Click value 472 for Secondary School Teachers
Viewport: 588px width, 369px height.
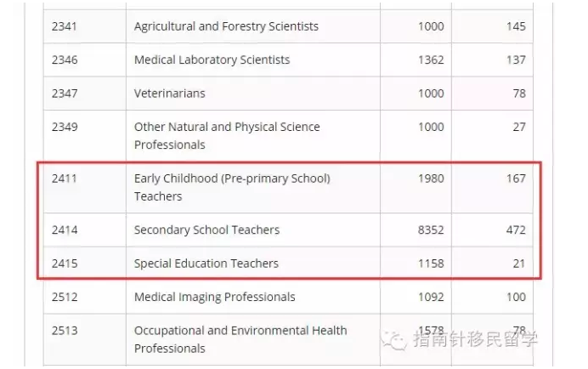coord(516,230)
